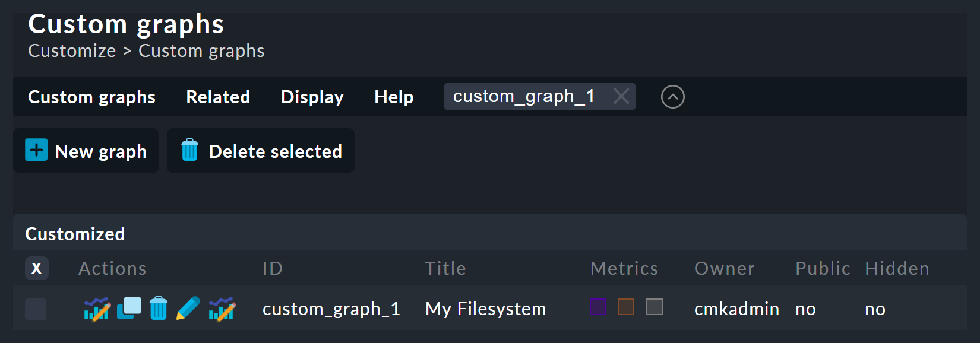Click the ID column header
This screenshot has width=980, height=343.
(273, 268)
